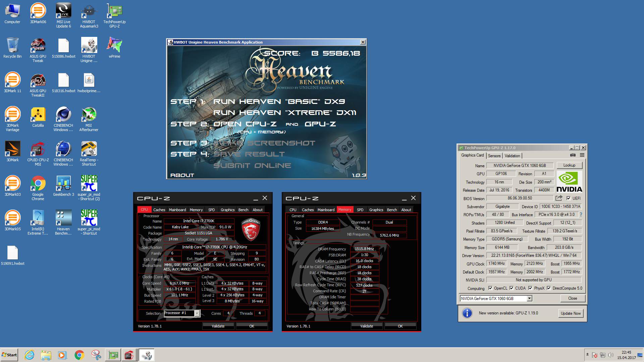Expand the Processor #1 selection dropdown
The width and height of the screenshot is (644, 362).
197,313
